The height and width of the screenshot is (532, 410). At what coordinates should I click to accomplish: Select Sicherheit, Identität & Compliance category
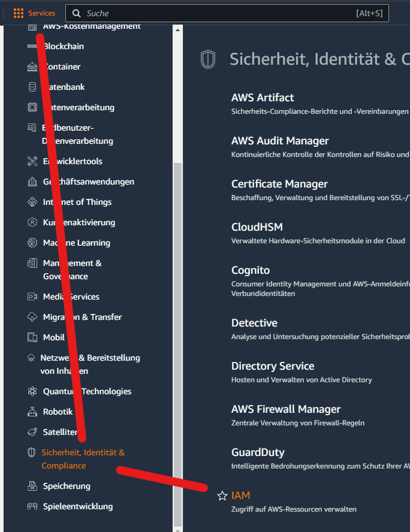83,459
